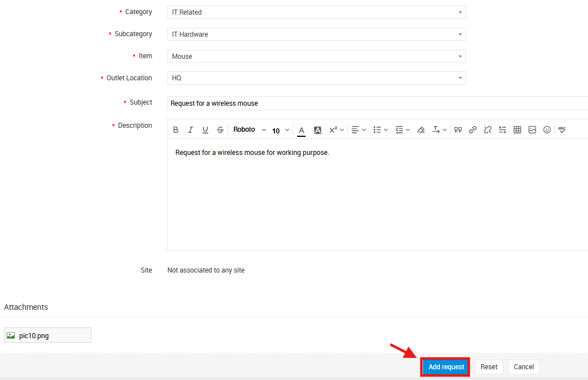The image size is (588, 380).
Task: Click into the Subject input field
Action: 377,103
